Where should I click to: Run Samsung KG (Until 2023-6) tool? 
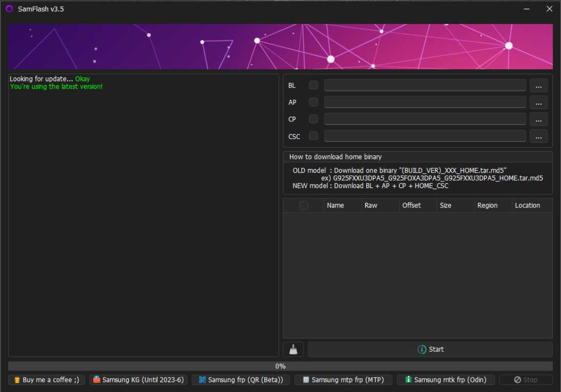138,380
